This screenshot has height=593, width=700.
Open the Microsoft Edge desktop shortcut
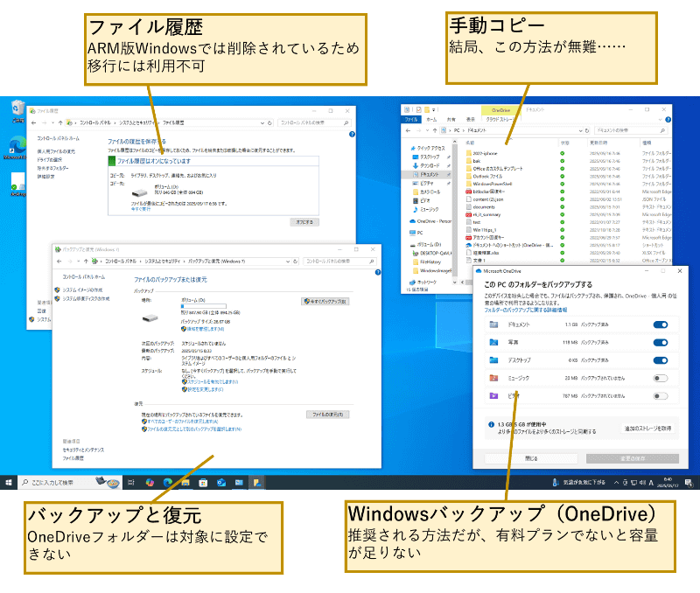(17, 148)
